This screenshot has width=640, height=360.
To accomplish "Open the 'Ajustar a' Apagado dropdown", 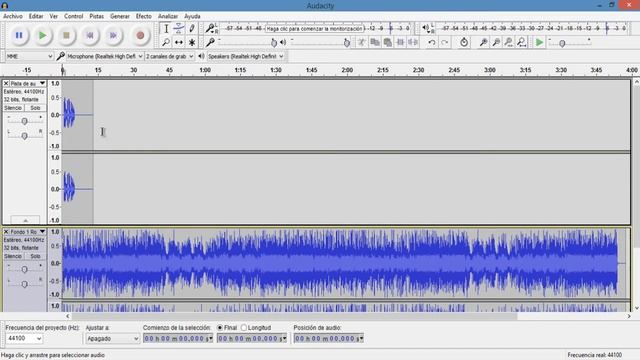I will click(113, 338).
